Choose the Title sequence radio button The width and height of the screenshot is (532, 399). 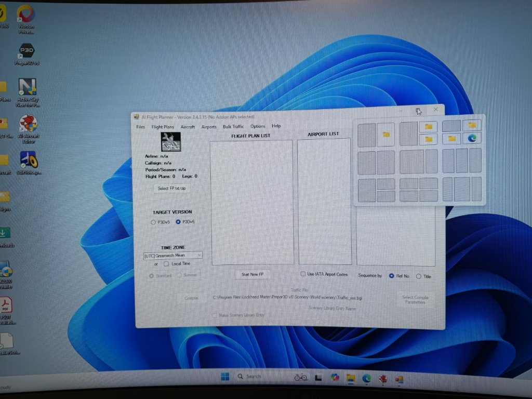(x=419, y=276)
